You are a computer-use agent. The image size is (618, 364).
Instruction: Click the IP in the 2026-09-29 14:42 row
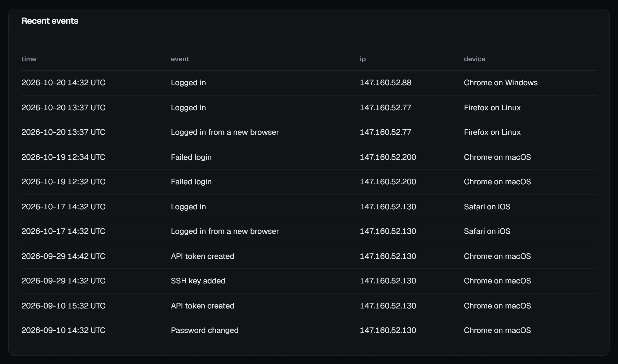[388, 256]
